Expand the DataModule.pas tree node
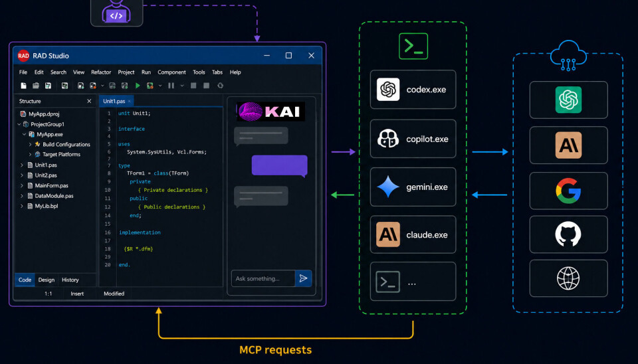This screenshot has height=364, width=638. click(x=21, y=196)
